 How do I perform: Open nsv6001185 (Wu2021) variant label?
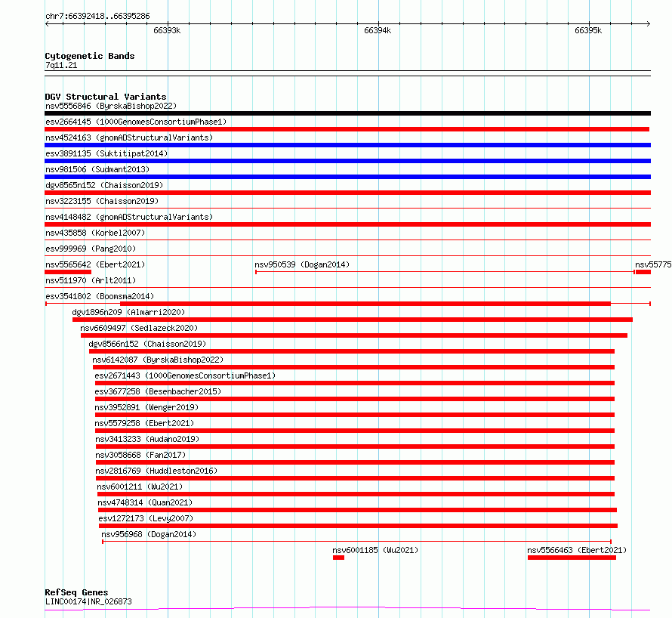375,550
